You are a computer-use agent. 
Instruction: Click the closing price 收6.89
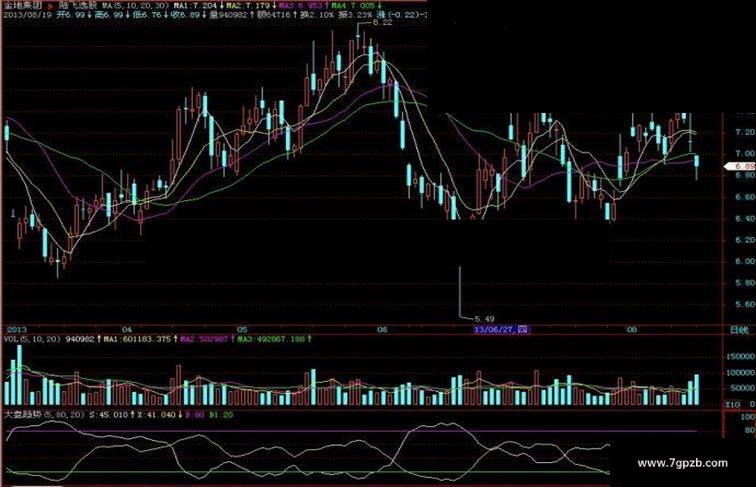pos(185,15)
